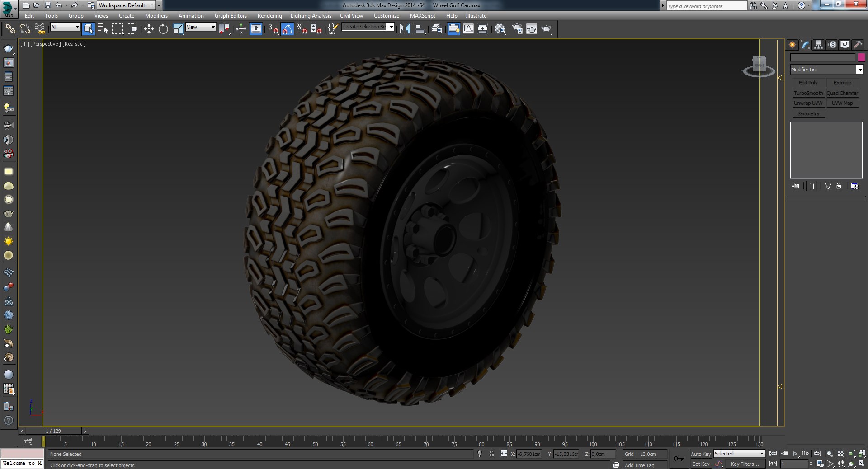Open the MAXScript menu
Viewport: 868px width, 469px height.
coord(423,15)
